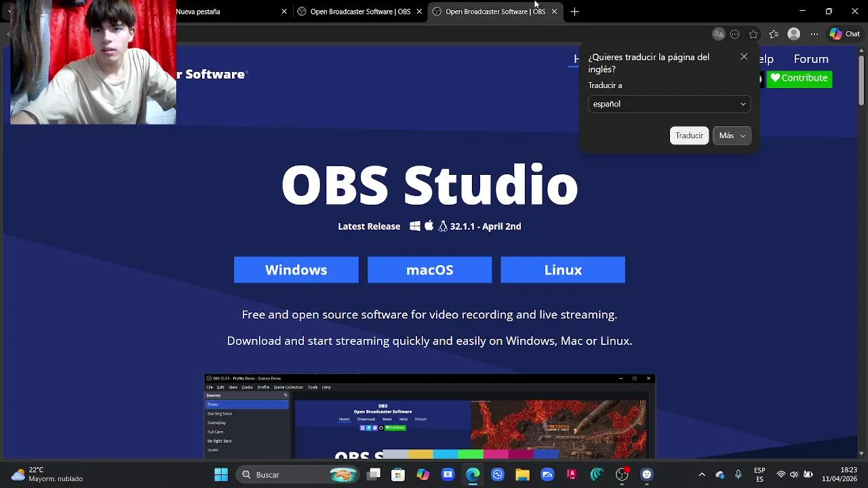This screenshot has width=868, height=488.
Task: Click the OBS Studio demo screenshot
Action: [x=430, y=416]
